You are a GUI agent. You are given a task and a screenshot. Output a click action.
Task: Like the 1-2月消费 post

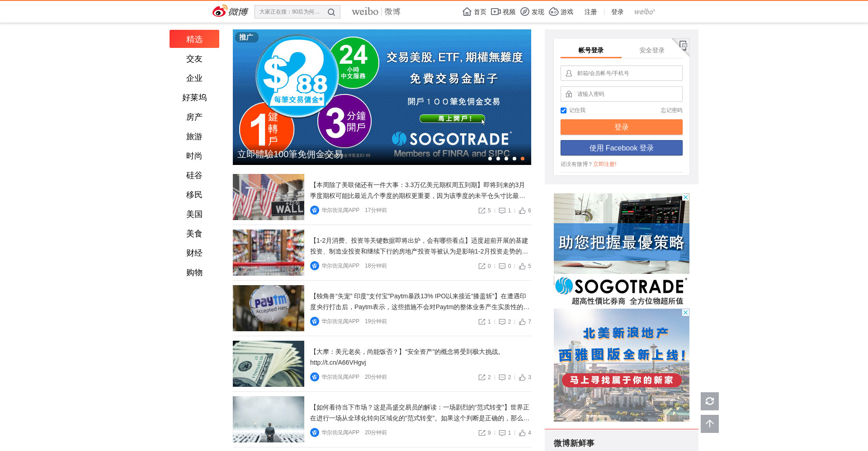tap(522, 266)
